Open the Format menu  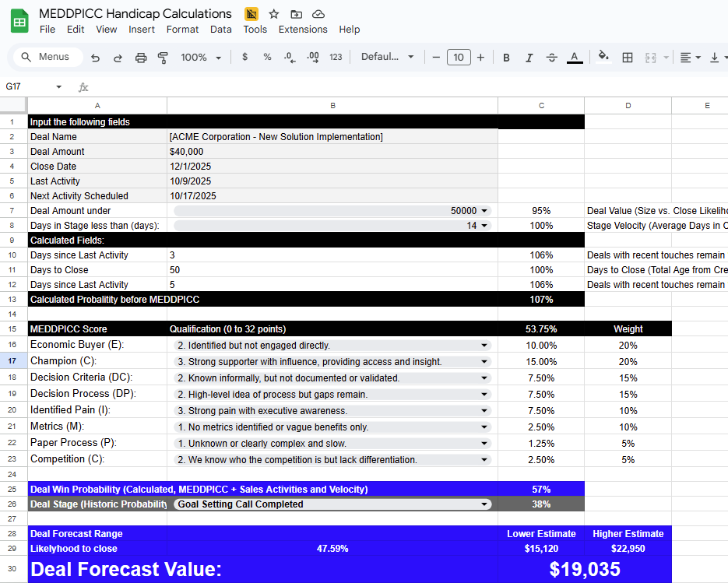(182, 30)
